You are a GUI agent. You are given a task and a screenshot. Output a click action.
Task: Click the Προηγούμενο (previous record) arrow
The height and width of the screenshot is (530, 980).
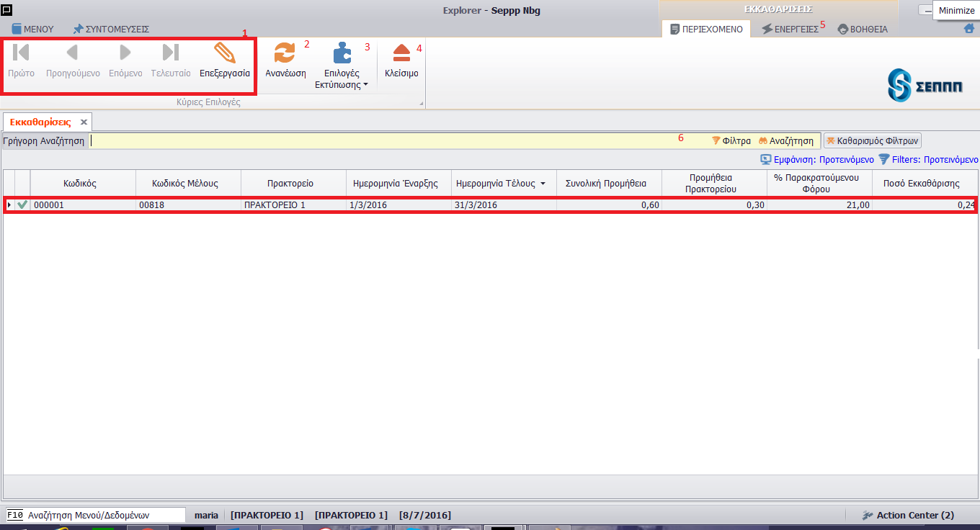[x=72, y=53]
